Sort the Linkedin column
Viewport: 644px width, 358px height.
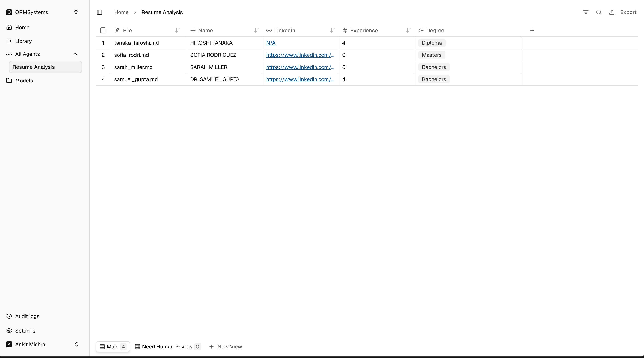coord(332,31)
